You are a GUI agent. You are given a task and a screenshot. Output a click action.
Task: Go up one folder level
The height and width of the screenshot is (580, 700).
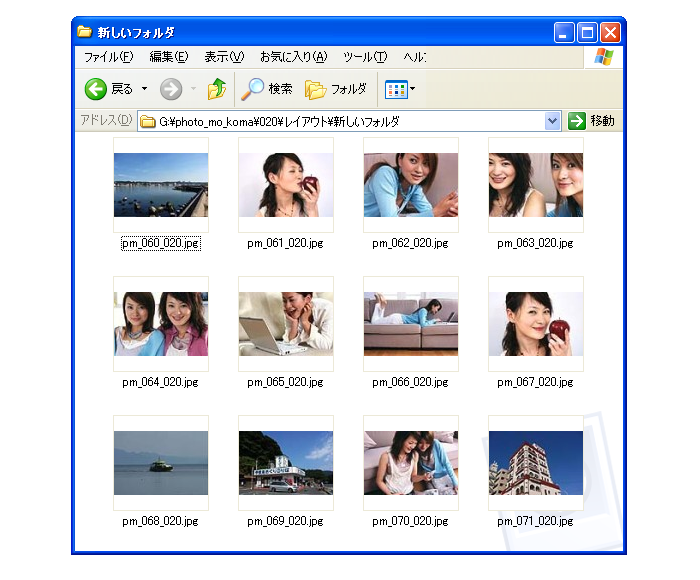217,88
